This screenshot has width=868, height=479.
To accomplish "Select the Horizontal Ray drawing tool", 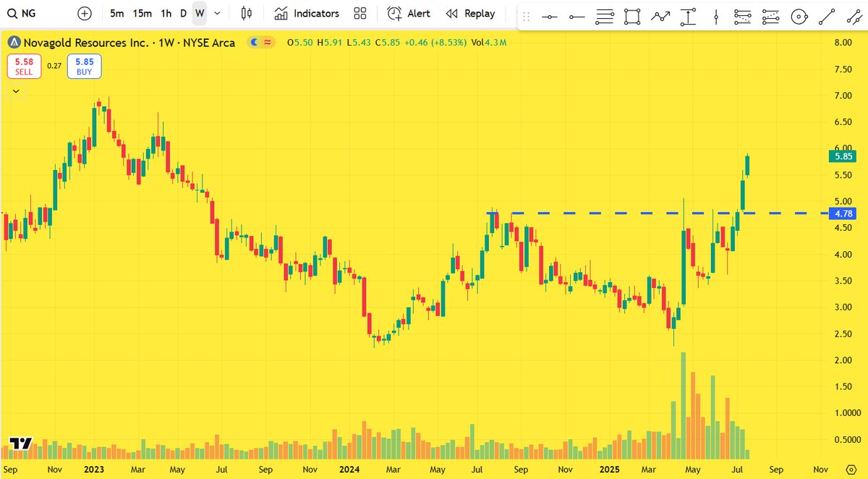I will pos(577,16).
